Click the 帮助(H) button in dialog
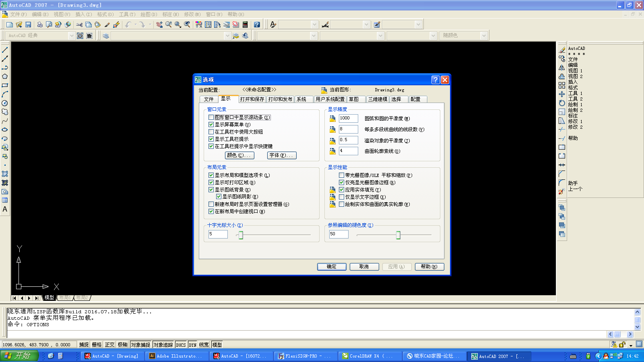The image size is (644, 362). click(x=429, y=267)
